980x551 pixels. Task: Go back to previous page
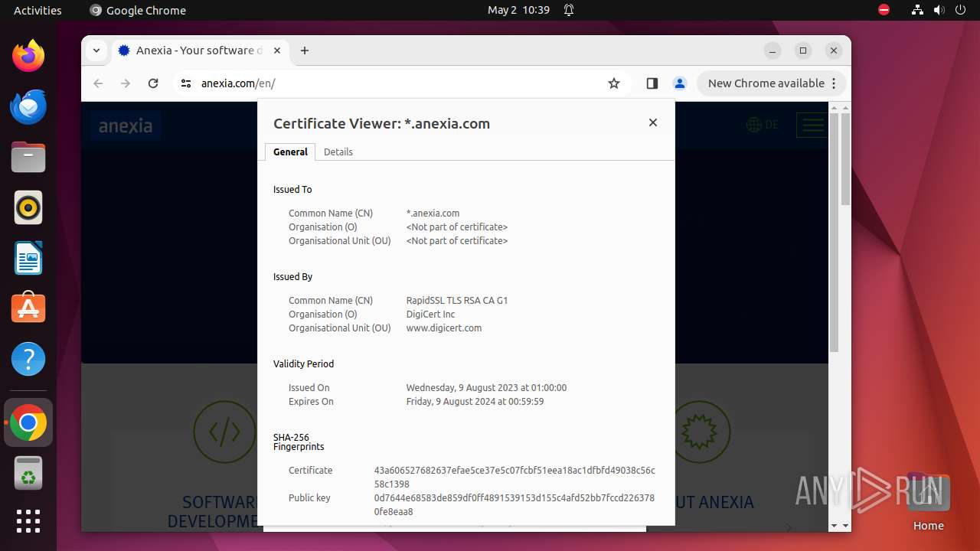pyautogui.click(x=98, y=83)
